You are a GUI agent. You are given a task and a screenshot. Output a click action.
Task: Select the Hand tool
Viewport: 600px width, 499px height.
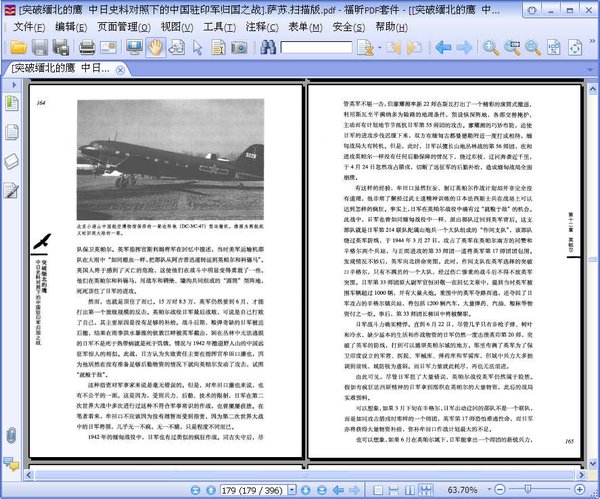click(155, 48)
